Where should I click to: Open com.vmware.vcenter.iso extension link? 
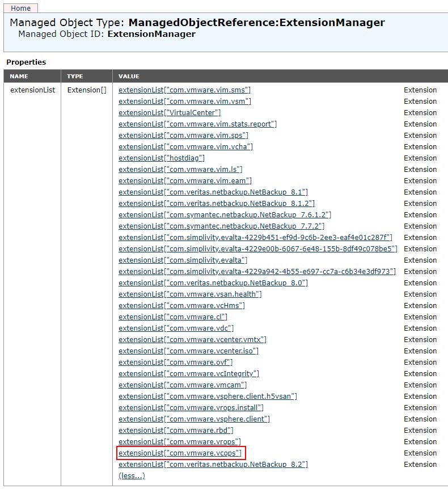[x=189, y=351]
